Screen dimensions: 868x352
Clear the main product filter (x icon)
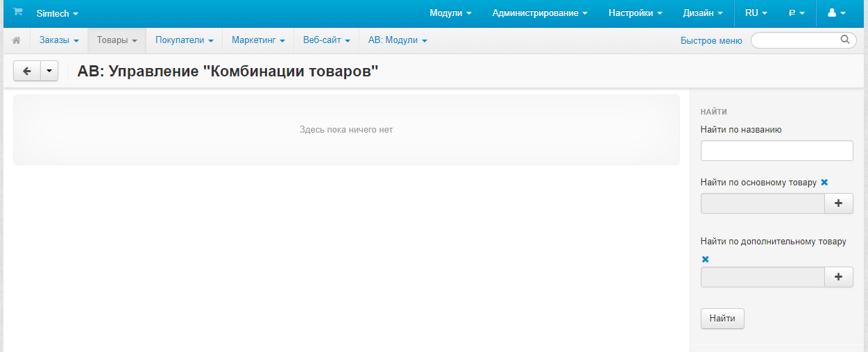pyautogui.click(x=824, y=183)
